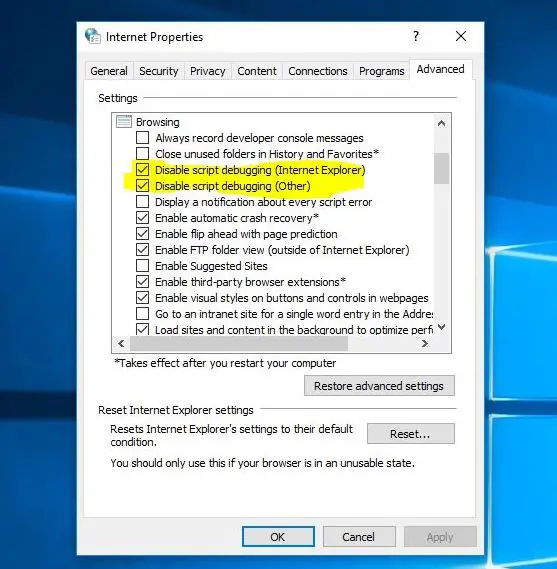Go to the Privacy tab
Screen dimensions: 557x569
pyautogui.click(x=208, y=71)
